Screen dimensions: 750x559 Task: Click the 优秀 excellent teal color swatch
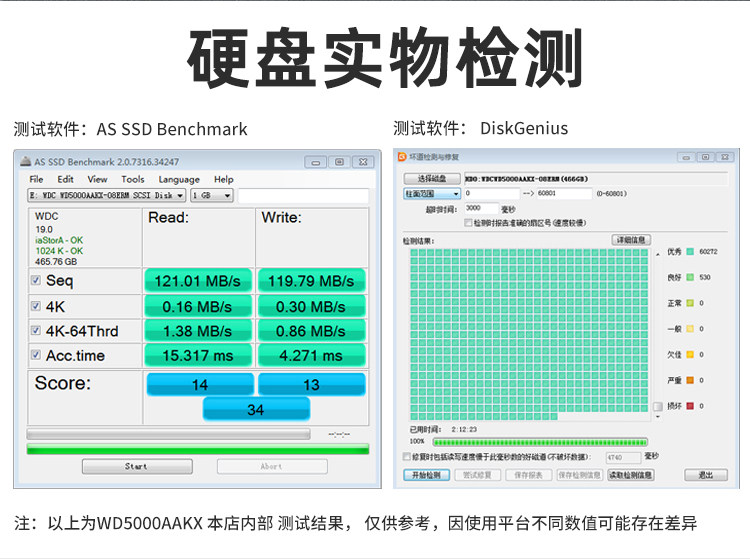pyautogui.click(x=690, y=252)
